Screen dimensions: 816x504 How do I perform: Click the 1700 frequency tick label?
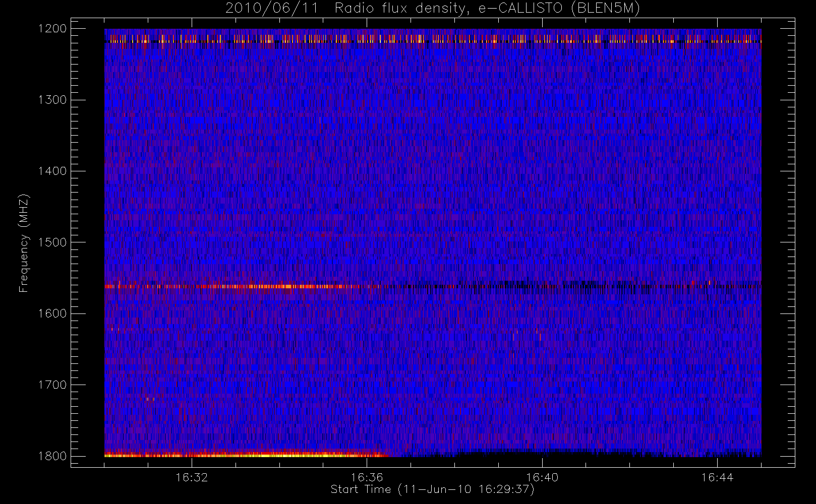(x=52, y=385)
